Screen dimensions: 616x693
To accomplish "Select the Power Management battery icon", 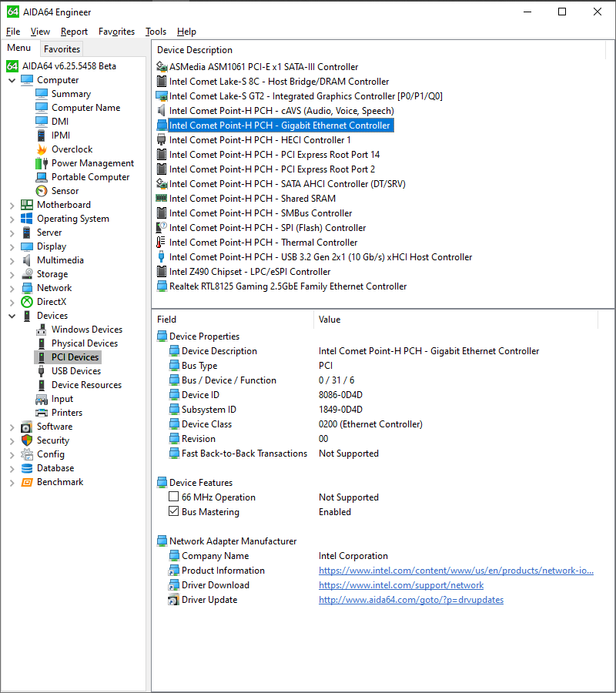I will point(42,163).
